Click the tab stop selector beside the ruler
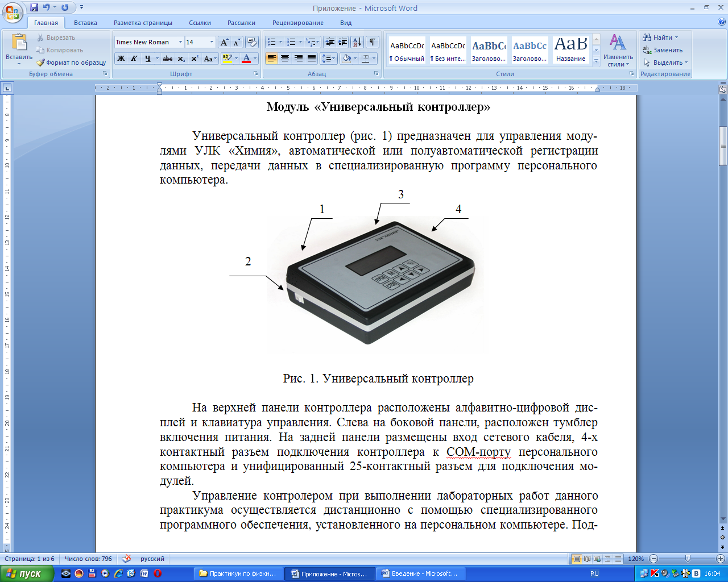Viewport: 728px width, 582px height. [x=7, y=88]
